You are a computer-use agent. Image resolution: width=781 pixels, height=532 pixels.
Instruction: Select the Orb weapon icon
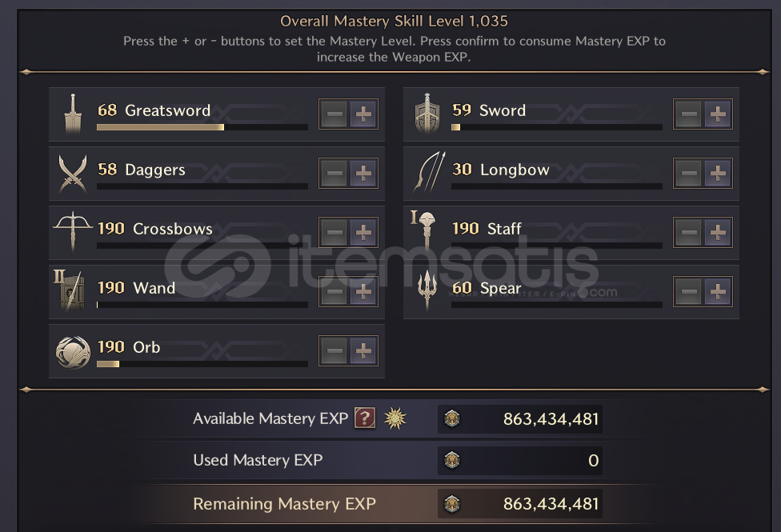click(73, 351)
